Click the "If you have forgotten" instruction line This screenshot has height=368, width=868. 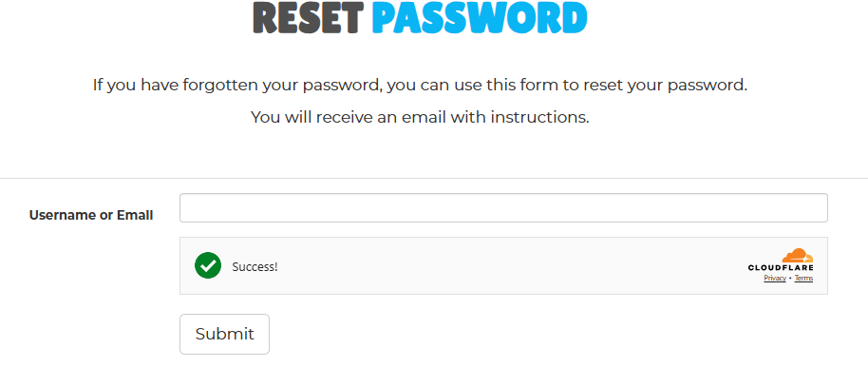point(420,86)
